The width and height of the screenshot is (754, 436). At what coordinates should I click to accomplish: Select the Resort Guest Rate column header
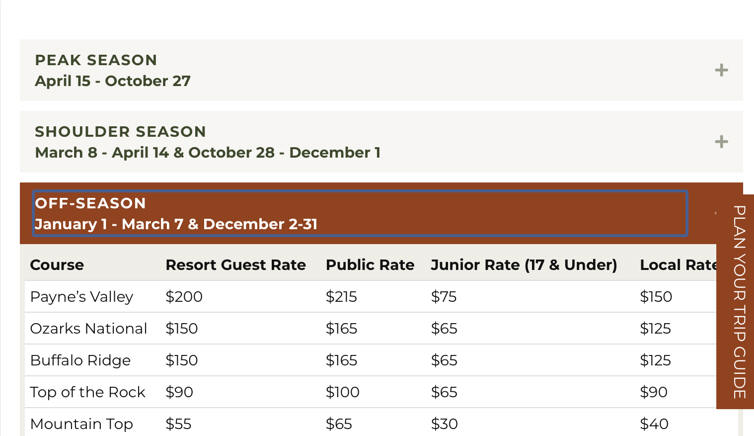[236, 265]
